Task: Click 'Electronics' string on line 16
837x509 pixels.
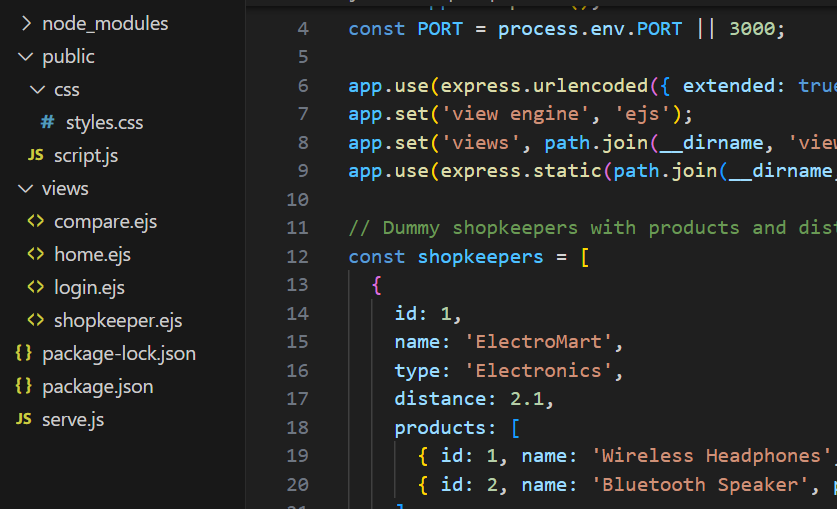Action: 538,371
